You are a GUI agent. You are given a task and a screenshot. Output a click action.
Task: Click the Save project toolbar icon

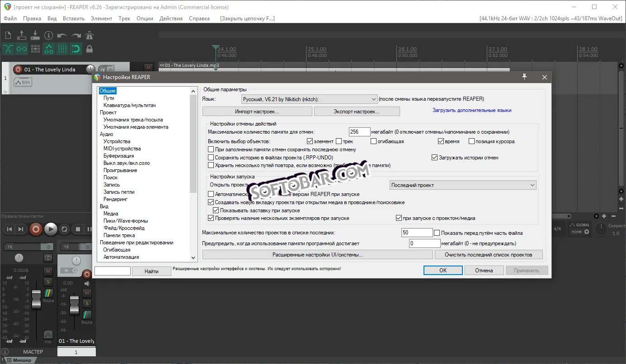pos(35,35)
